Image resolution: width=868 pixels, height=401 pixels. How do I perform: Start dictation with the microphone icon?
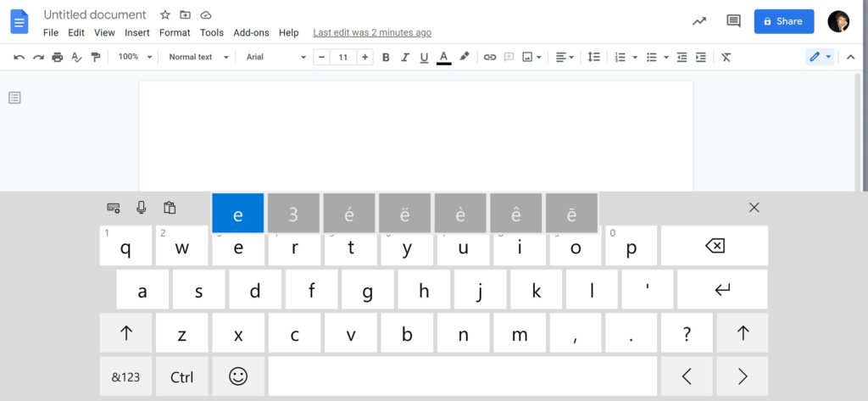point(142,208)
